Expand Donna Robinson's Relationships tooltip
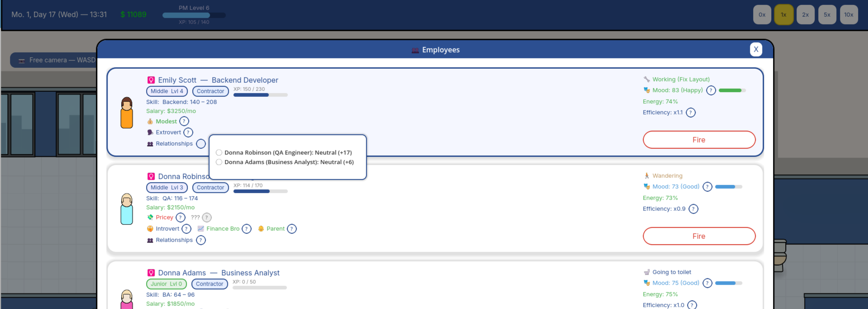The image size is (868, 309). 201,240
